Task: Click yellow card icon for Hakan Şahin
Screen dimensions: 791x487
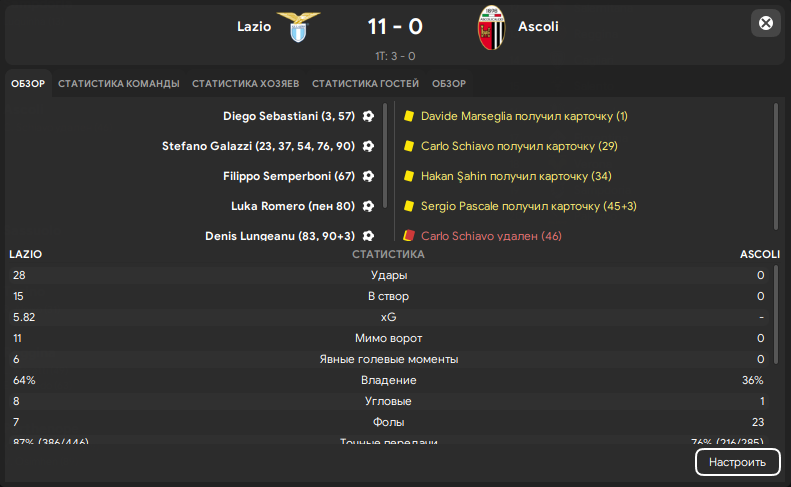Action: point(409,176)
